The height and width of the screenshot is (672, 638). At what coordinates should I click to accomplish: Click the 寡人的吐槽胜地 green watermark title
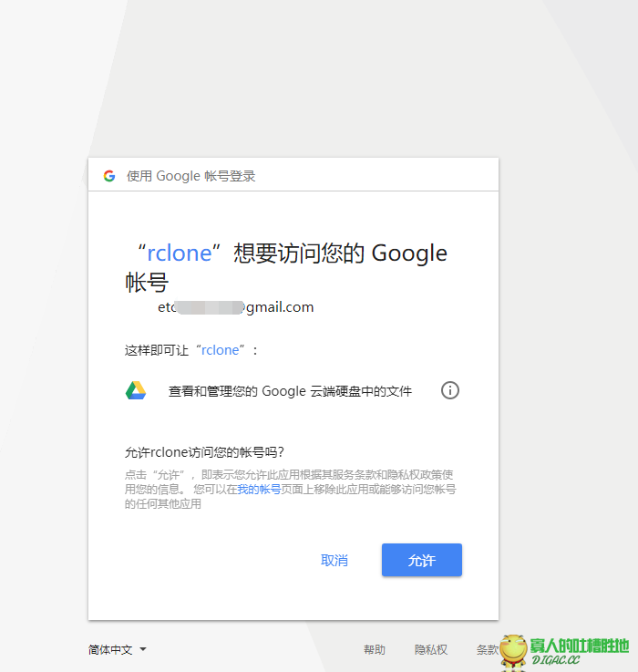point(580,646)
